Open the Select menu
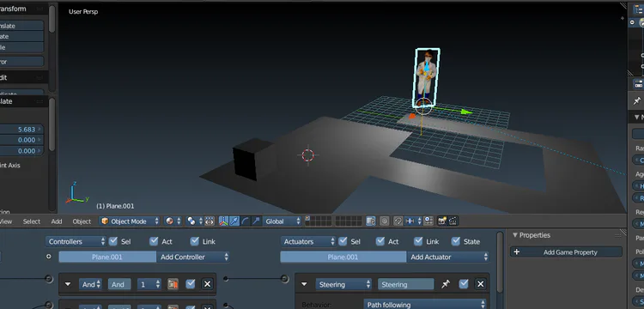Screen dimensions: 644x309 click(32, 221)
